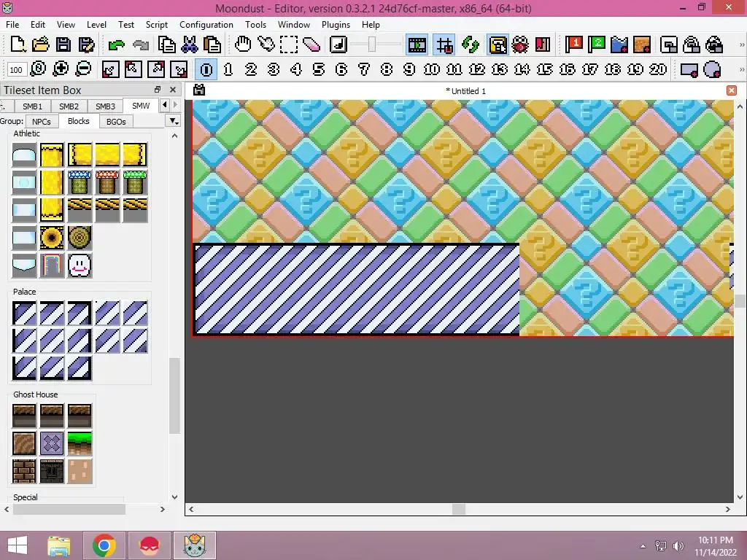Close the Untitled 1 level sub-window
This screenshot has width=747, height=560.
point(732,90)
